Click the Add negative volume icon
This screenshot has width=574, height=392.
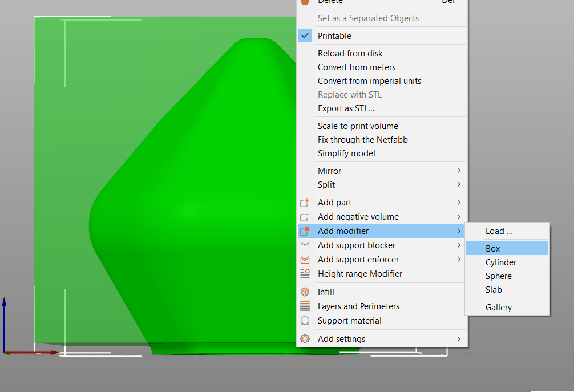point(305,216)
